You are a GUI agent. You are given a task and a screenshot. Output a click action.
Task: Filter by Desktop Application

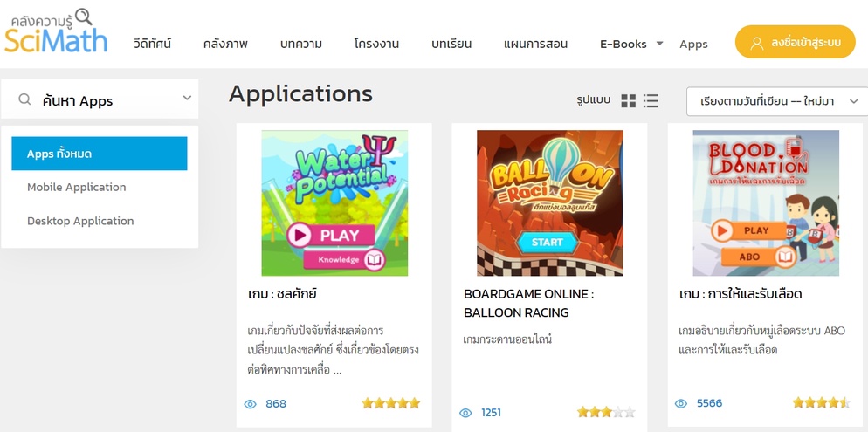[80, 221]
